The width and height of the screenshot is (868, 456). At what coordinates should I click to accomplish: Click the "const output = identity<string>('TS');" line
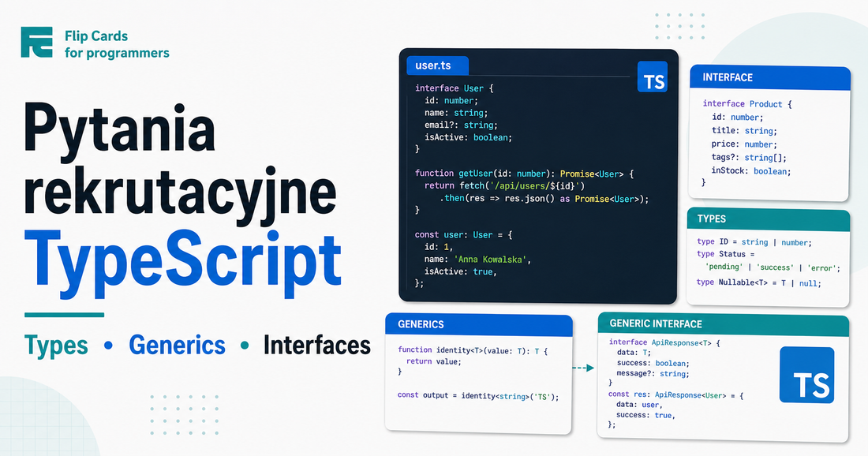(478, 396)
